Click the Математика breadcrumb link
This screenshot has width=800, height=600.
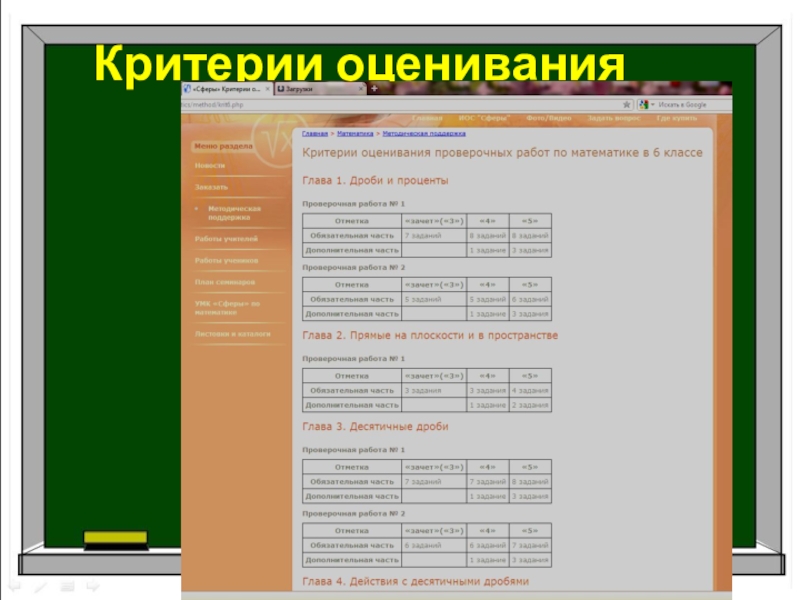(x=355, y=134)
